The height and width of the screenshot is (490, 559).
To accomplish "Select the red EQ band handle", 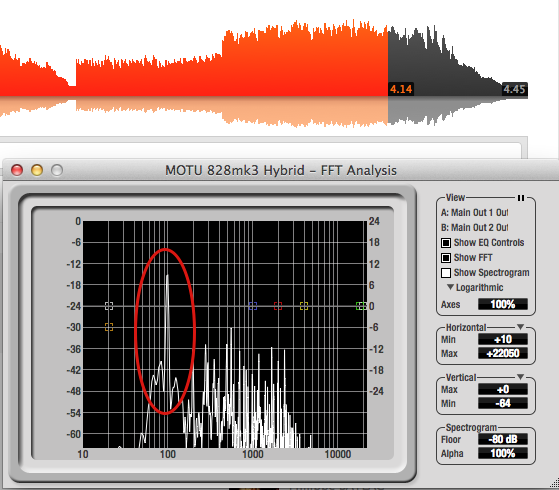I will coord(278,306).
